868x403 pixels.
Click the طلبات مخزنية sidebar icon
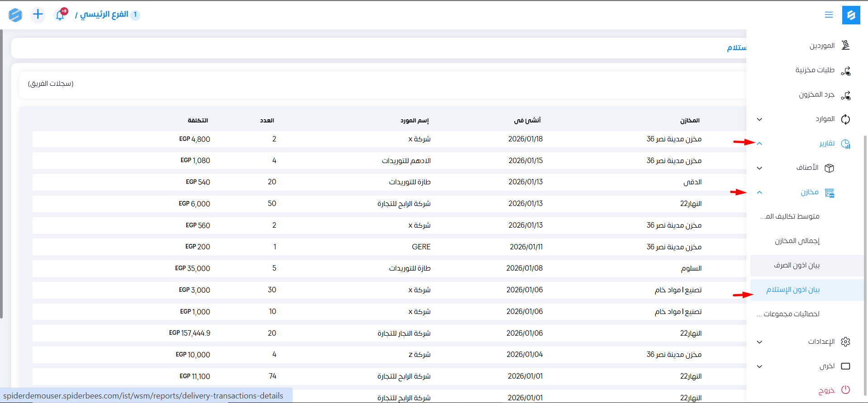tap(845, 70)
